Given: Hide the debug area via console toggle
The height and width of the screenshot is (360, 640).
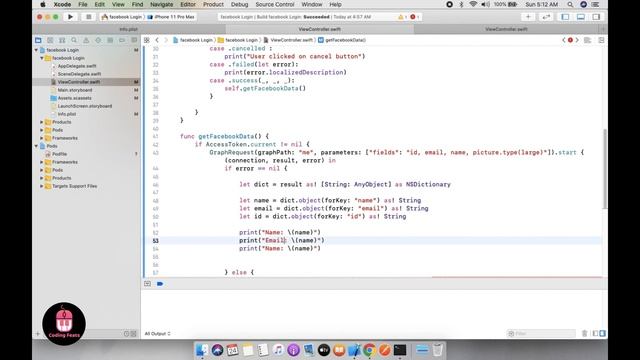Looking at the screenshot, I should click(x=147, y=284).
